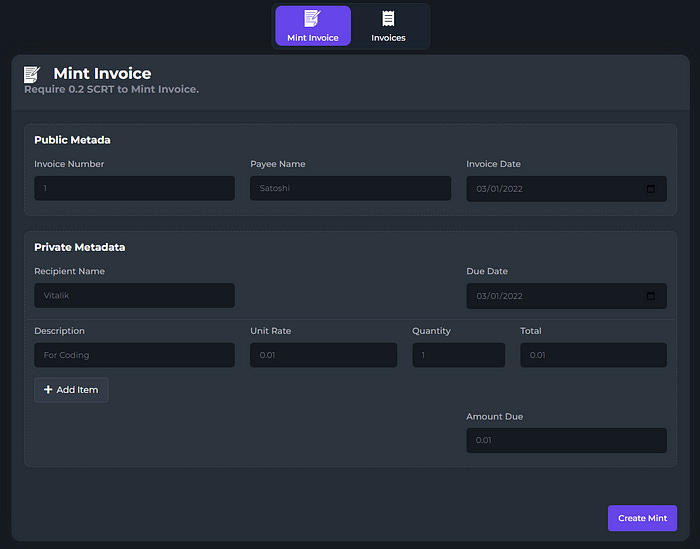Focus the Invoice Number field
Viewport: 700px width, 549px height.
134,188
